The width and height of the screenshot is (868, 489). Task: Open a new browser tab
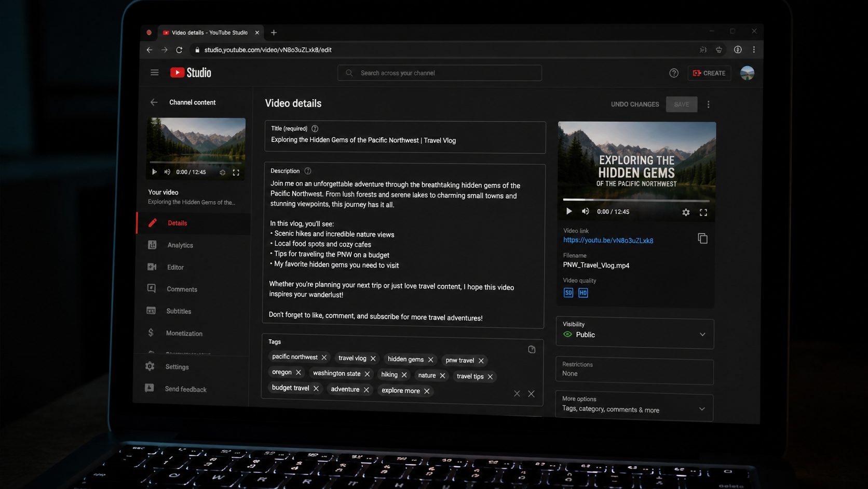(x=274, y=33)
